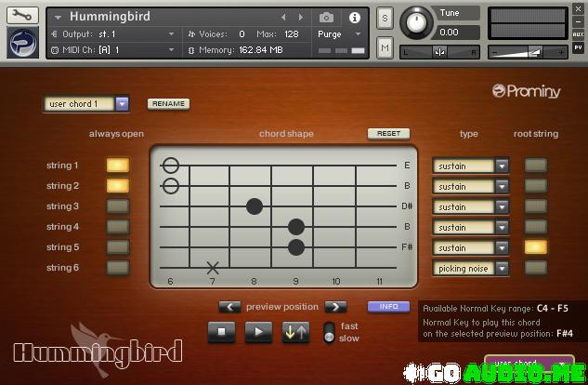The image size is (588, 385).
Task: Click the Max voices 128 value
Action: (292, 34)
